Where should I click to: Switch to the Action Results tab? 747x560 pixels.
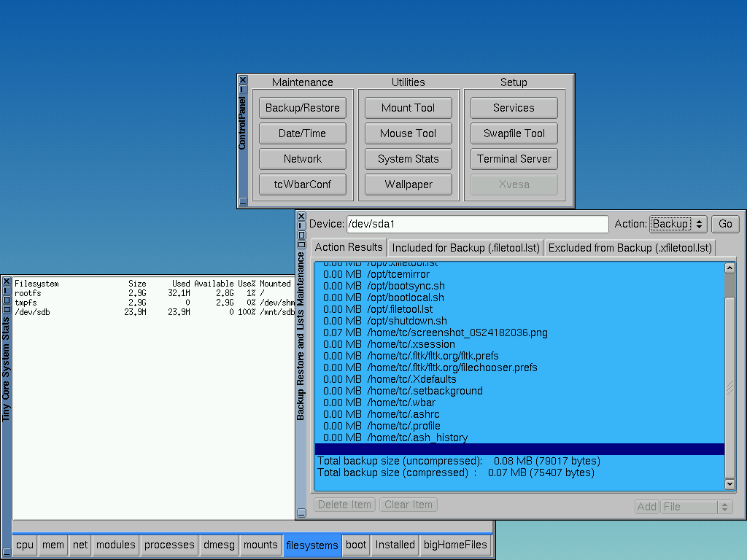(348, 247)
